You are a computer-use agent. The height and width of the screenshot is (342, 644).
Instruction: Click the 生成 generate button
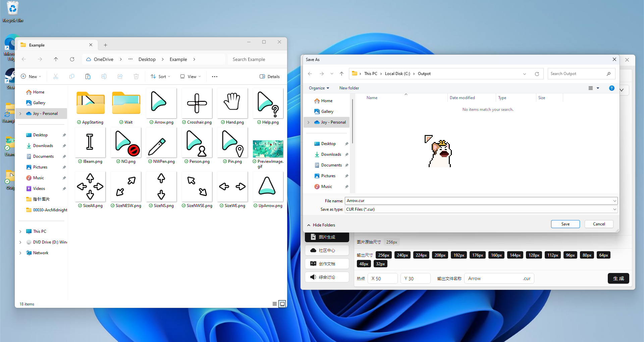(619, 278)
